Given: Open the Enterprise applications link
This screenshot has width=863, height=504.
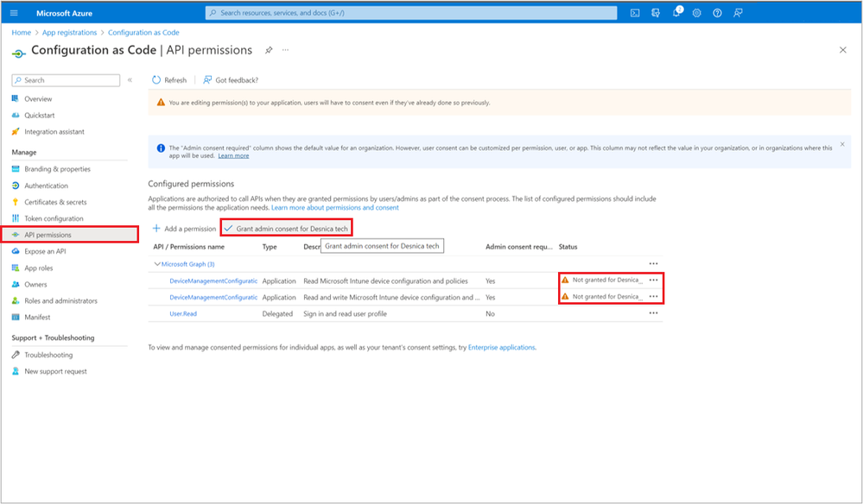Looking at the screenshot, I should 501,347.
